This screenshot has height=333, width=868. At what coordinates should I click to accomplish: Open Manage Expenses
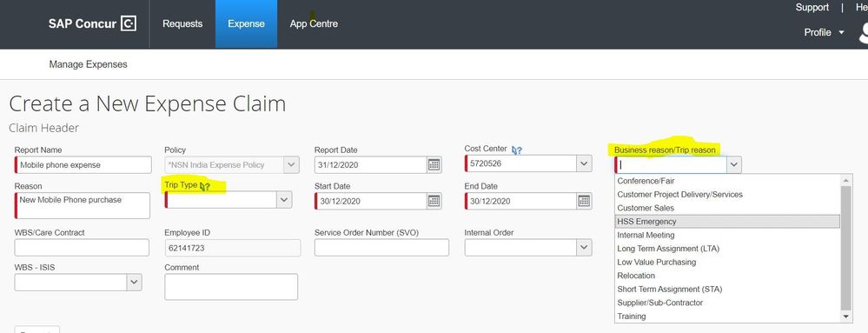[88, 64]
